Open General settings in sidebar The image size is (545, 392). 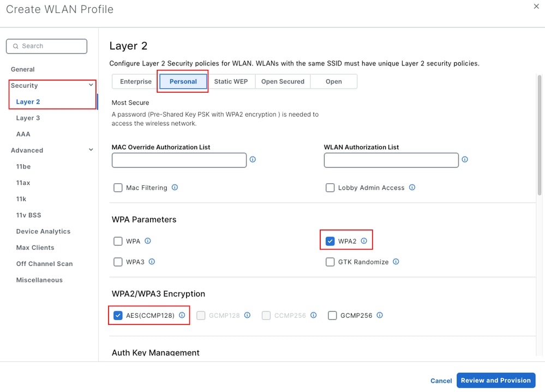pyautogui.click(x=22, y=69)
